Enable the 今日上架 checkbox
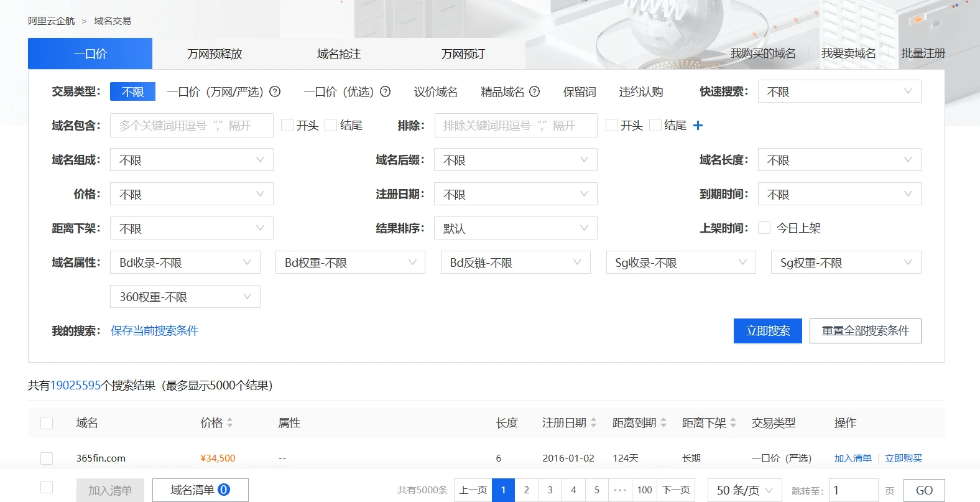 coord(764,228)
